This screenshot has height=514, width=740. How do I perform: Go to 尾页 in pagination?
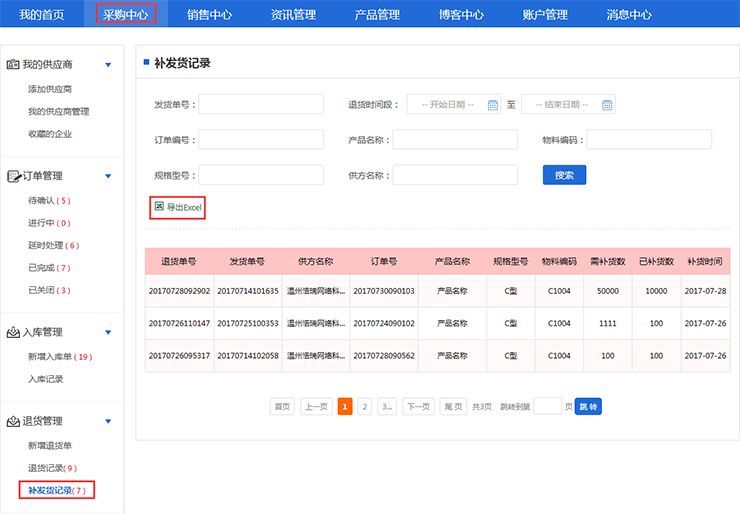453,406
